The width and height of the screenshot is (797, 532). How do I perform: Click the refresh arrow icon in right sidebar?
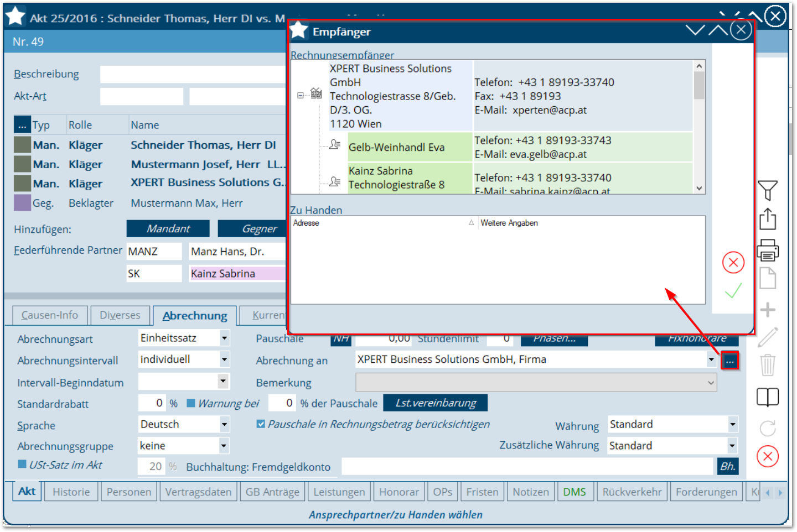[x=768, y=428]
